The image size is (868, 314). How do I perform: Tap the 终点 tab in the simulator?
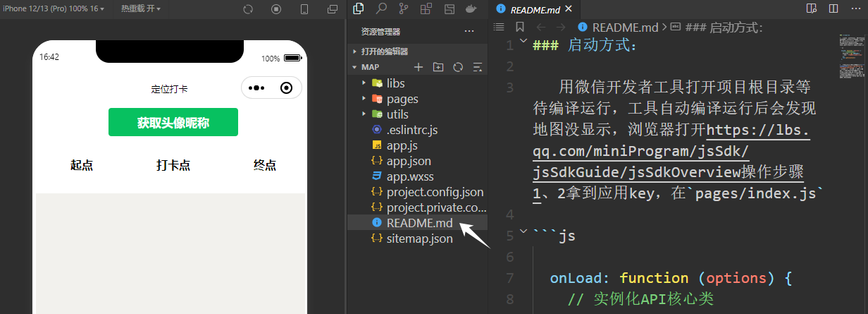(x=265, y=166)
